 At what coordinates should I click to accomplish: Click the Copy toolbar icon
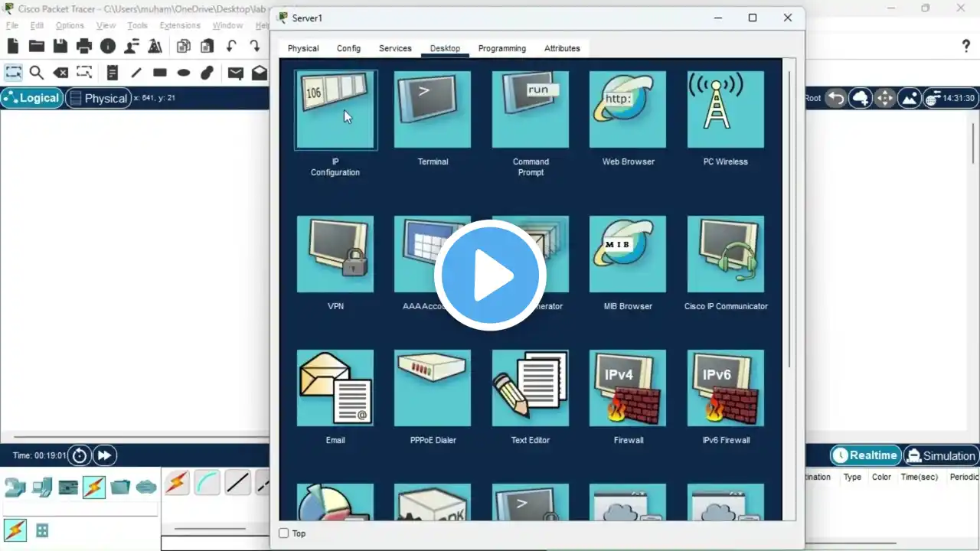point(184,46)
